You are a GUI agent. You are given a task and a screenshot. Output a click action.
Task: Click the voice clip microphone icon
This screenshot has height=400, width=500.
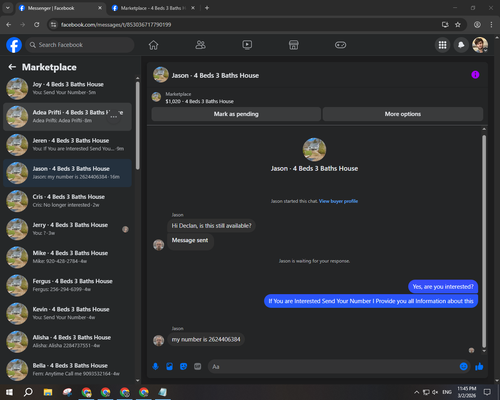pyautogui.click(x=155, y=367)
